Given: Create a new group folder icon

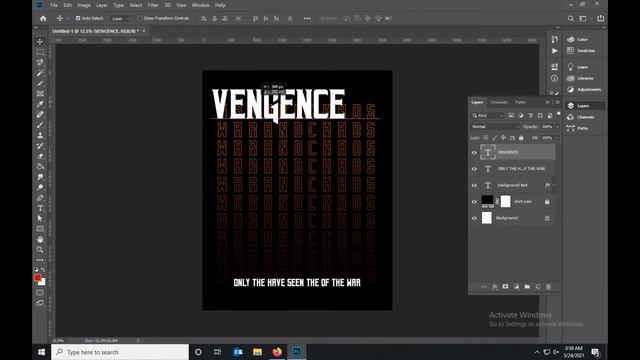Looking at the screenshot, I should point(527,287).
